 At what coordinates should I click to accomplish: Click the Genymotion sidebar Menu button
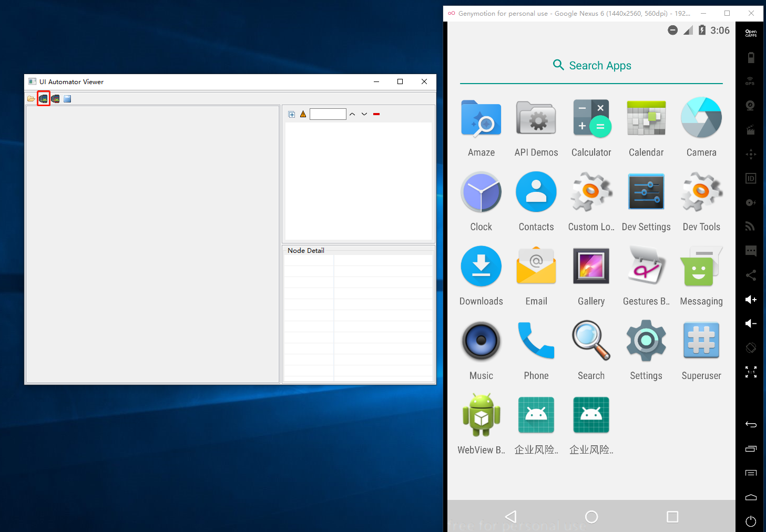tap(751, 473)
